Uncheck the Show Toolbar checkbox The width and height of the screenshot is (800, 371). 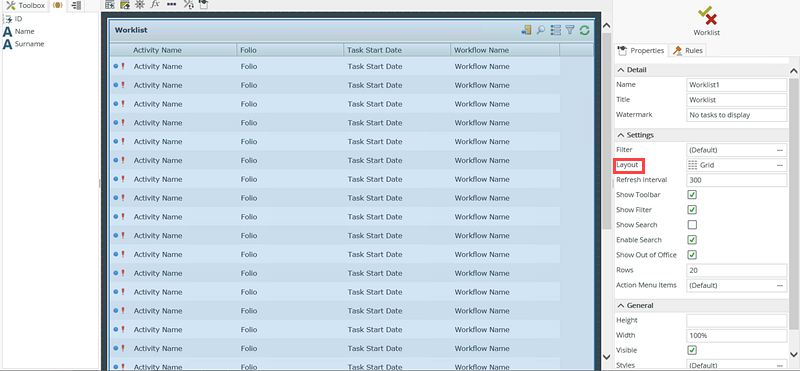coord(692,194)
